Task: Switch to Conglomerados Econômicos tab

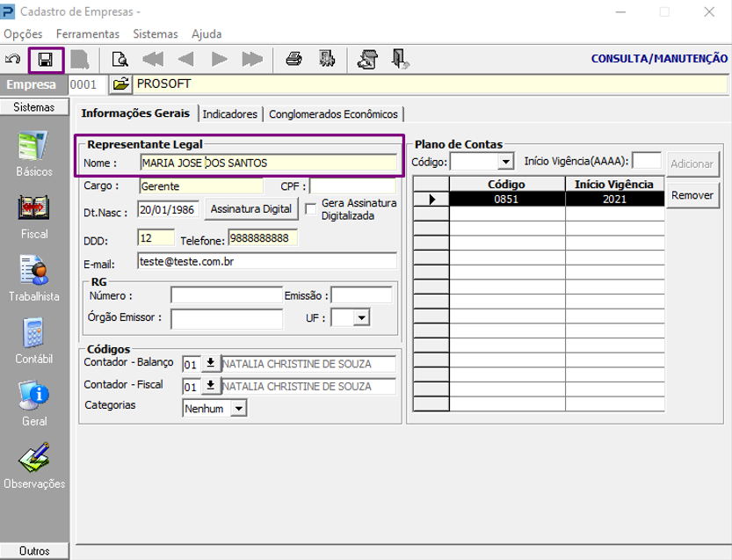Action: (x=333, y=114)
